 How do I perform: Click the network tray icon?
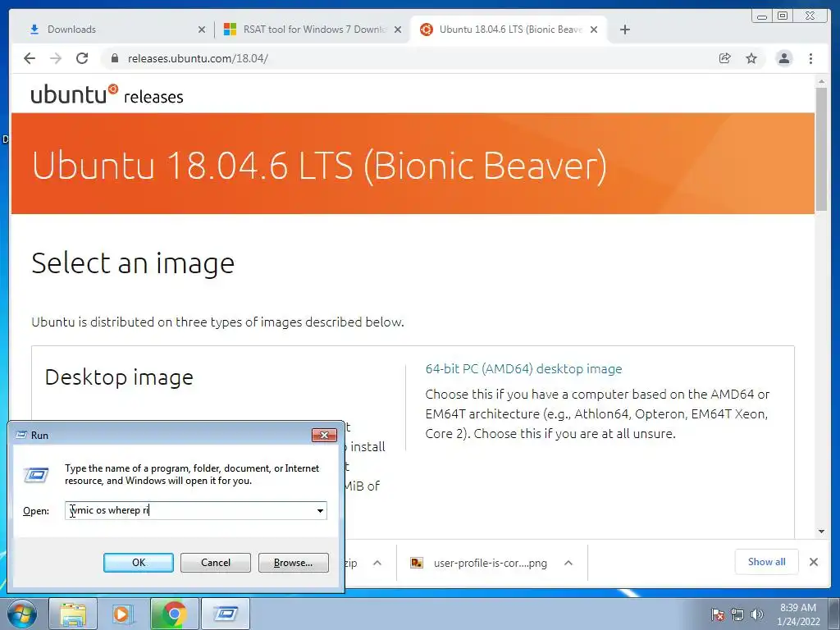[737, 614]
